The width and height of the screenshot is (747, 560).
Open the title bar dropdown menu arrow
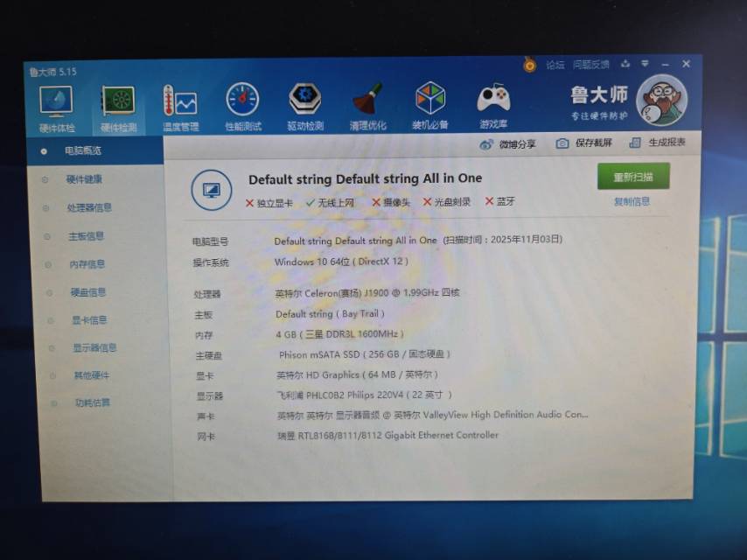click(645, 64)
